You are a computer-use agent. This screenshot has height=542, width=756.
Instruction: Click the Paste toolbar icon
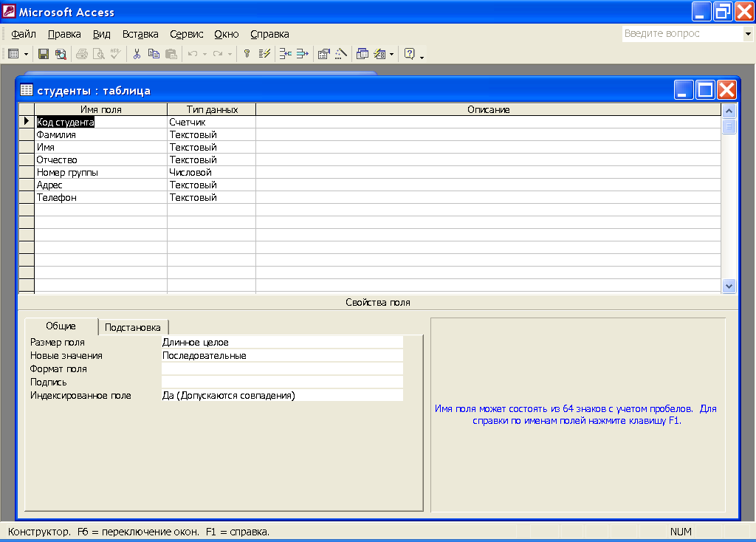171,54
